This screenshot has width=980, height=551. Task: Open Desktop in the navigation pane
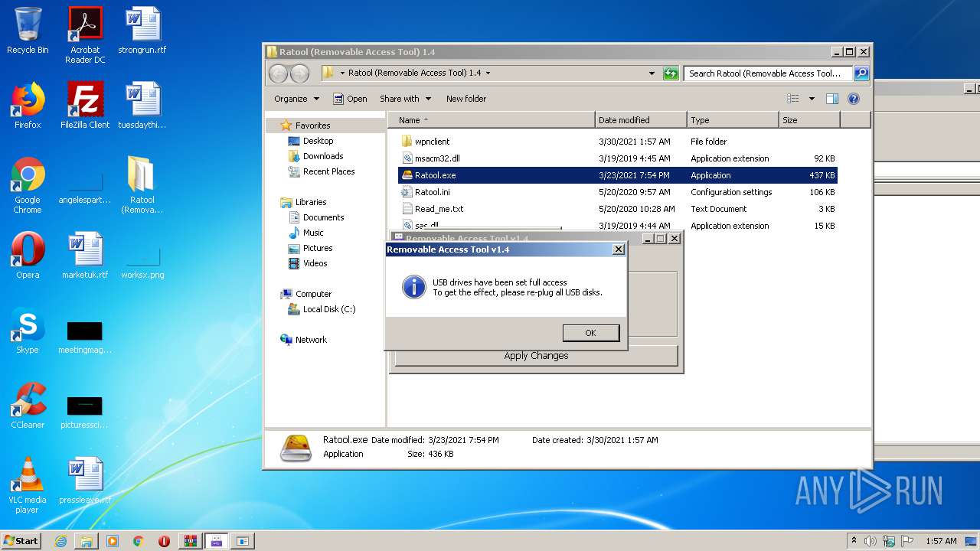(318, 141)
